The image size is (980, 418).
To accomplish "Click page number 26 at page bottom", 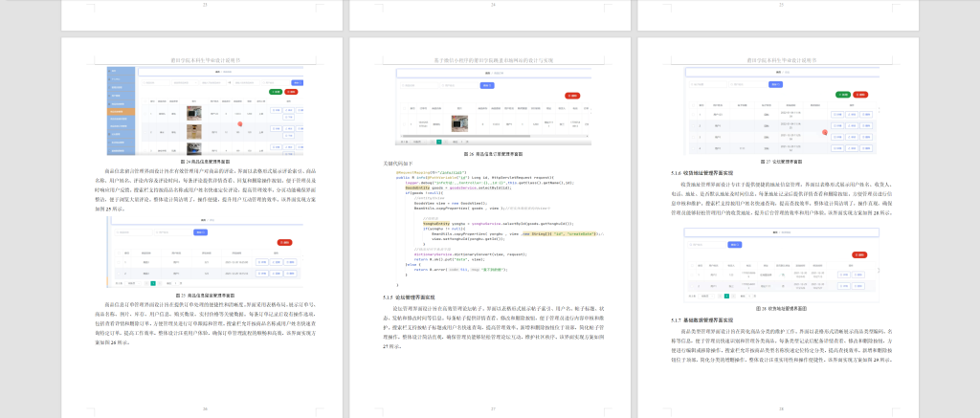I will pos(205,409).
